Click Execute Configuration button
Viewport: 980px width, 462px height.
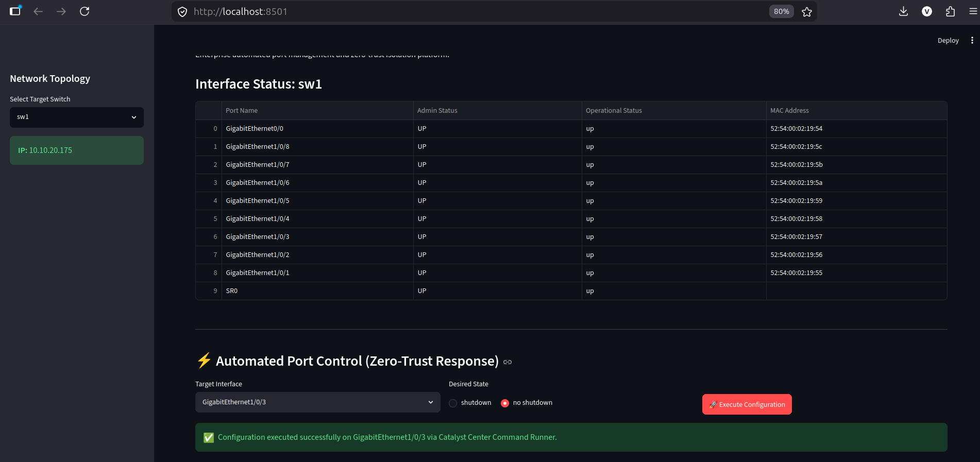tap(747, 404)
